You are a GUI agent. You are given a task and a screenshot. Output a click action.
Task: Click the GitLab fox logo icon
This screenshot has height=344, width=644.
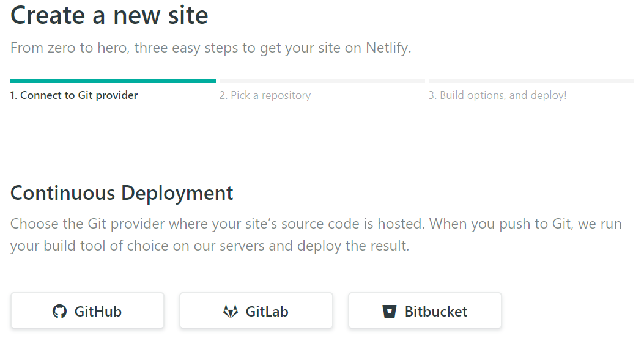point(231,311)
